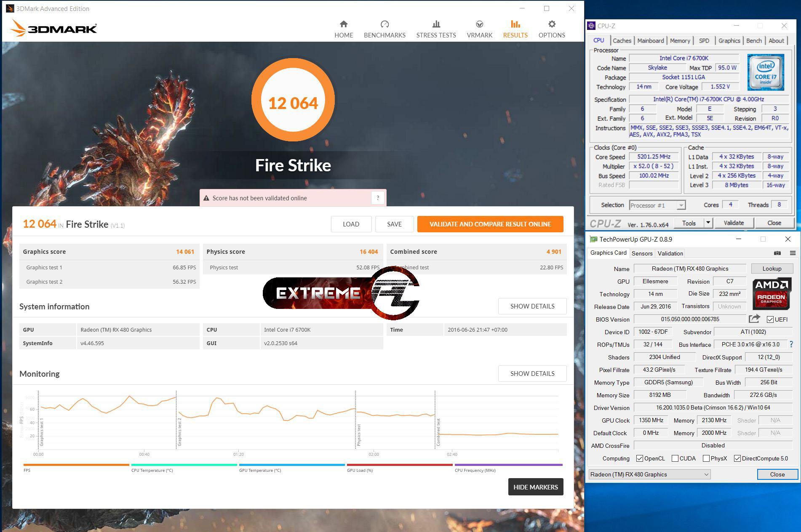Click the Bus Interface question mark icon
801x532 pixels.
pyautogui.click(x=791, y=344)
